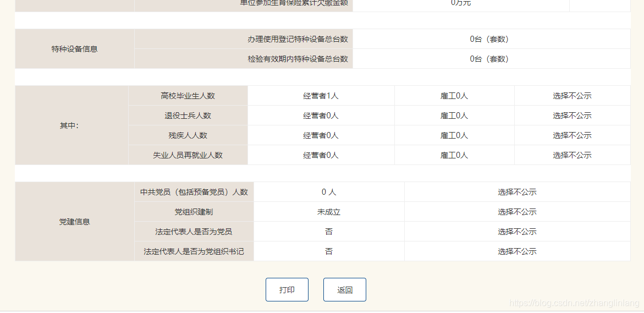Select the 特种设备信息 section header cell
Screen dimensions: 644x313
coord(74,49)
